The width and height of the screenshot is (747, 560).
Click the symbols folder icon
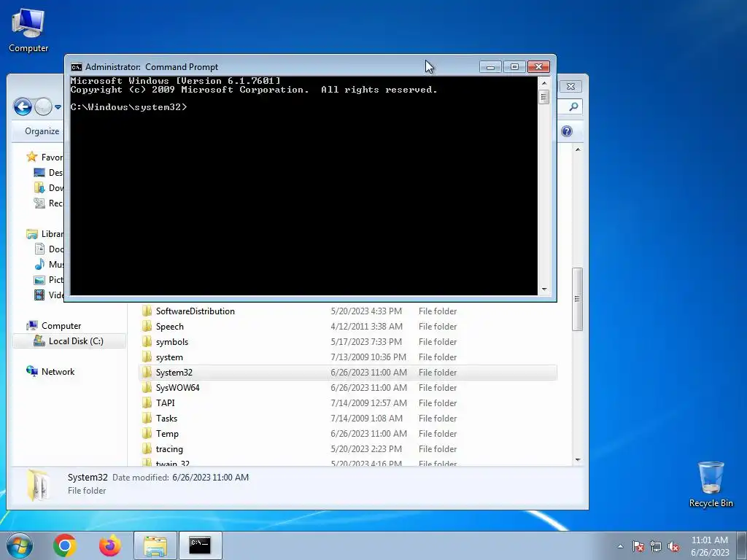147,342
